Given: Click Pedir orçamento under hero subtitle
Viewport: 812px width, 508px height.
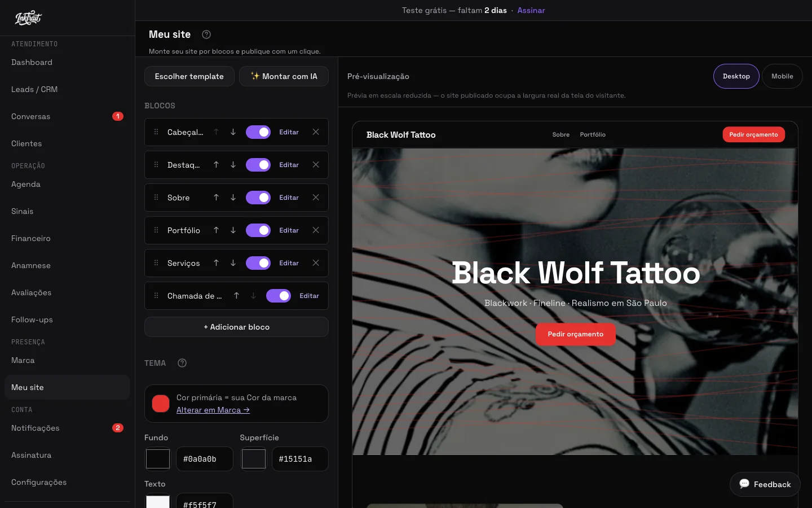Looking at the screenshot, I should [575, 334].
